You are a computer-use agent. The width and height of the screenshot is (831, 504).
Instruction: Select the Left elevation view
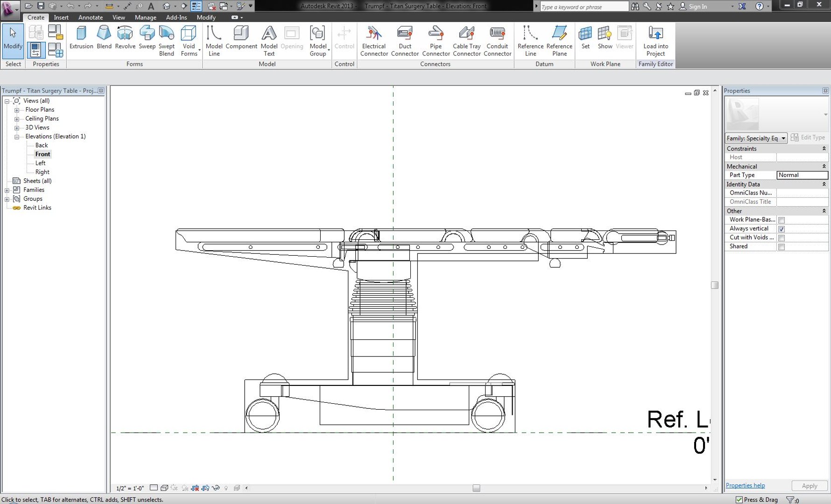coord(41,163)
